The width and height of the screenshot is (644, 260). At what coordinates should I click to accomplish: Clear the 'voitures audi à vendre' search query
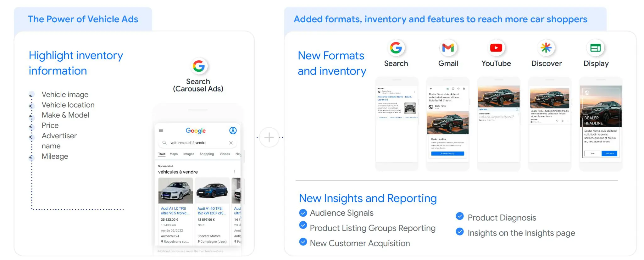(231, 143)
